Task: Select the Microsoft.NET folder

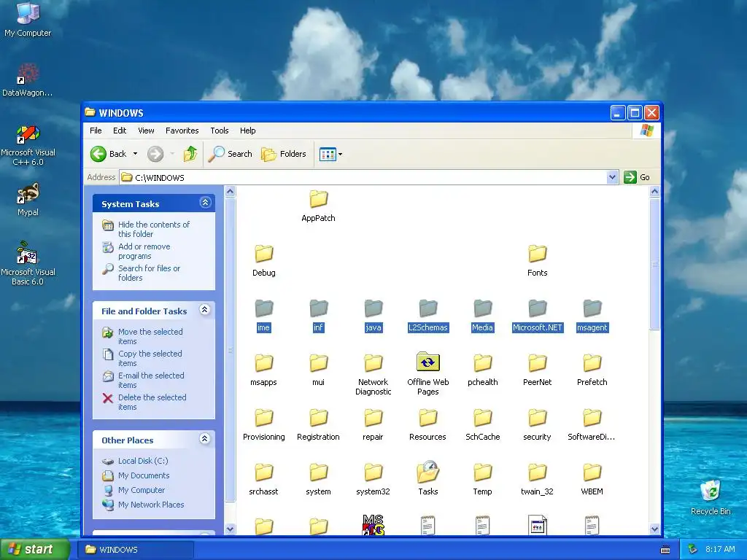Action: pyautogui.click(x=538, y=316)
